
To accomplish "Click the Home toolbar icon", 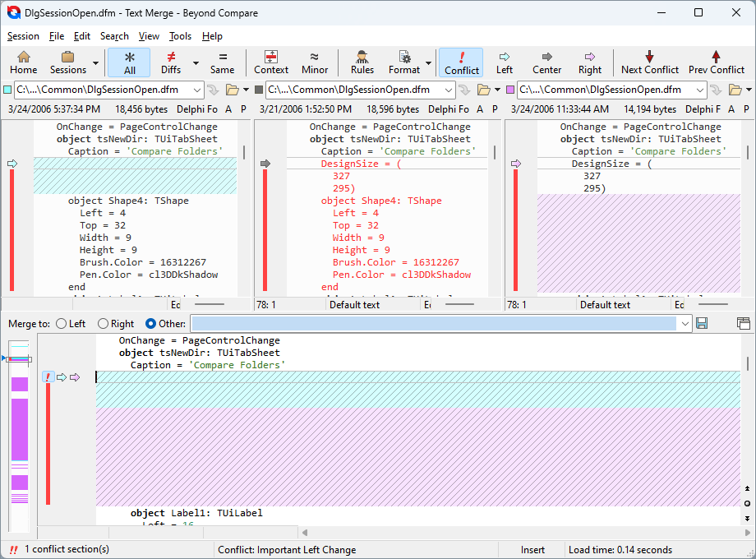I will (x=23, y=62).
